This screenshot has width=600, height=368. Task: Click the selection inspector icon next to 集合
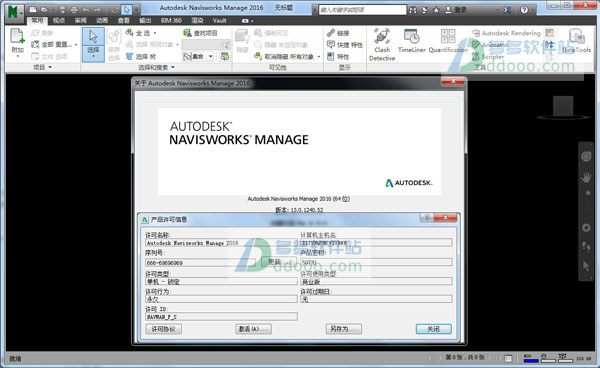[x=225, y=57]
